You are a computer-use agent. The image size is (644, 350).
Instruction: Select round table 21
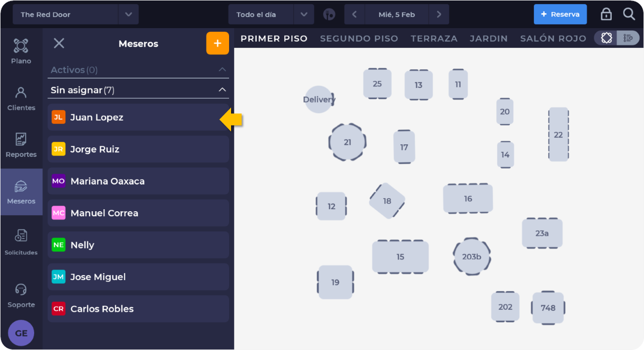tap(347, 142)
